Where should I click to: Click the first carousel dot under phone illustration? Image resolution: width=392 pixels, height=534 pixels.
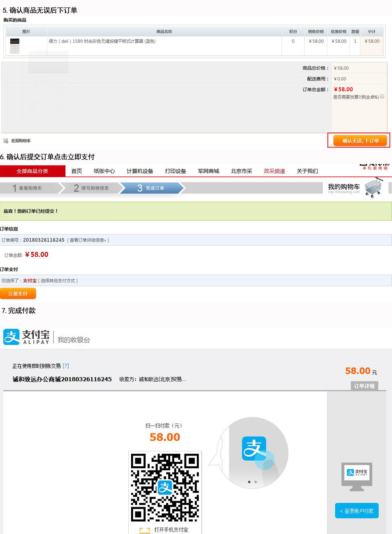(249, 482)
